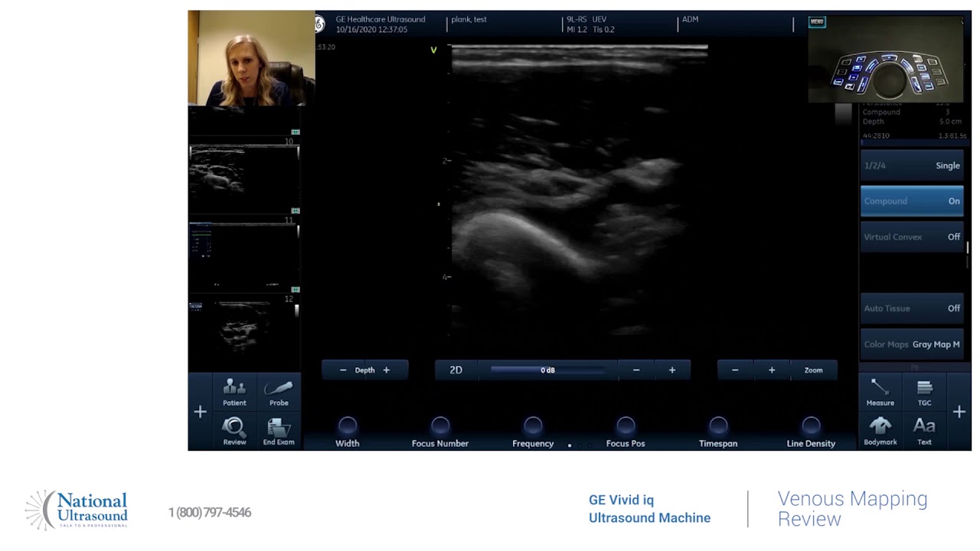Open the Color Maps Gray Map M selector

pos(912,344)
